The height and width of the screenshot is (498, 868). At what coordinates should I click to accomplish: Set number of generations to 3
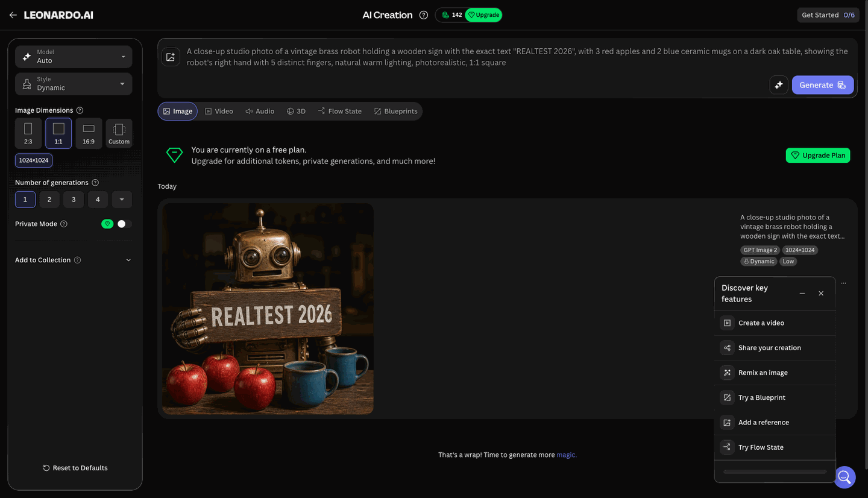(x=74, y=200)
